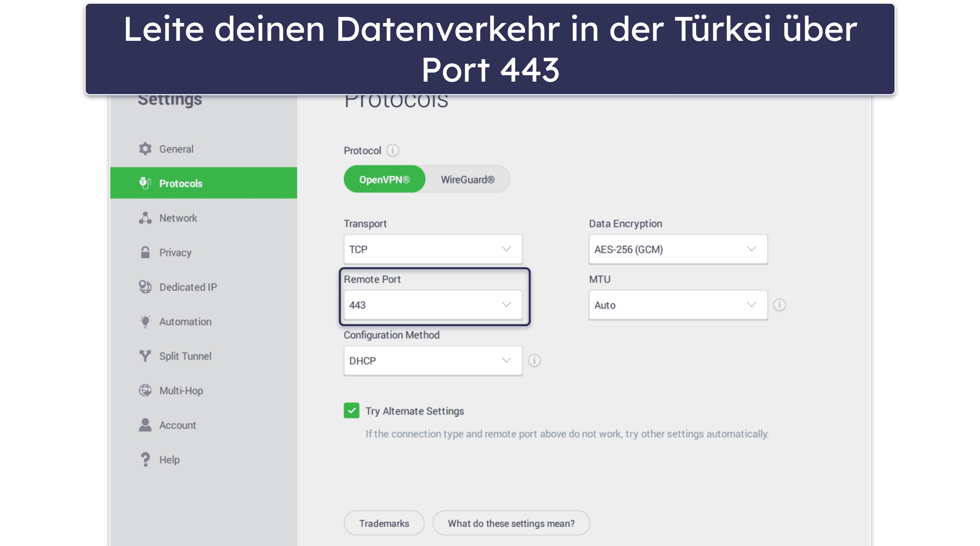This screenshot has height=546, width=980.
Task: Click What do these settings mean button
Action: pyautogui.click(x=511, y=523)
